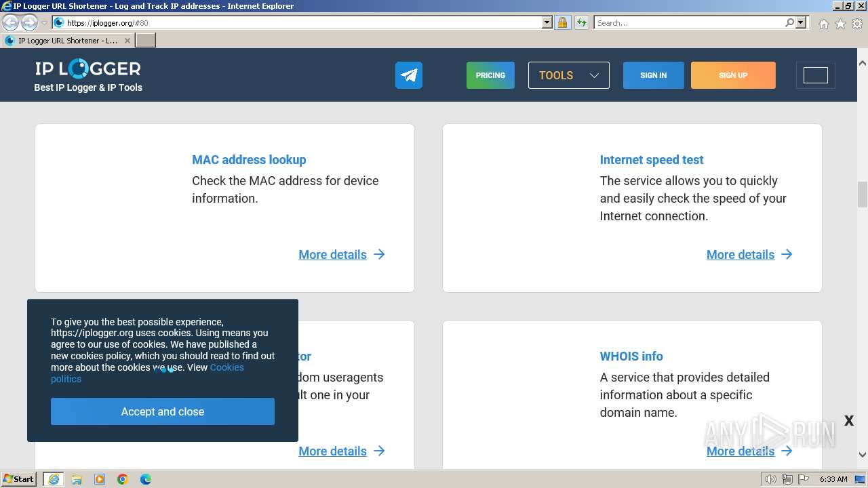Open File Explorer from taskbar

[77, 479]
